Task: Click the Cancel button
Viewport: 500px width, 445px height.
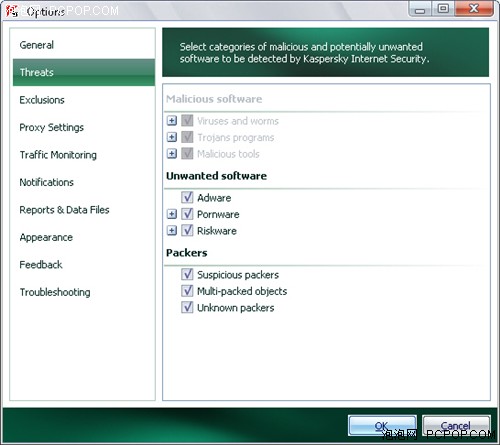Action: (x=456, y=425)
